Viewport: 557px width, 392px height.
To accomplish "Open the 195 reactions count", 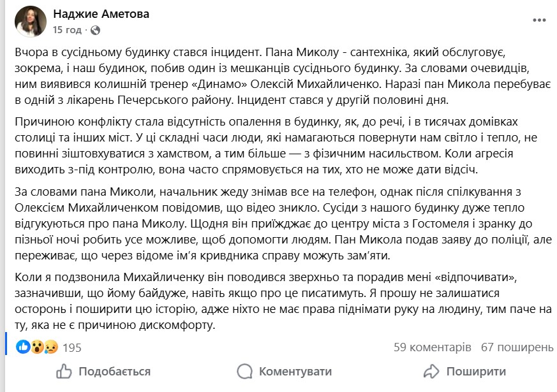I will 72,347.
